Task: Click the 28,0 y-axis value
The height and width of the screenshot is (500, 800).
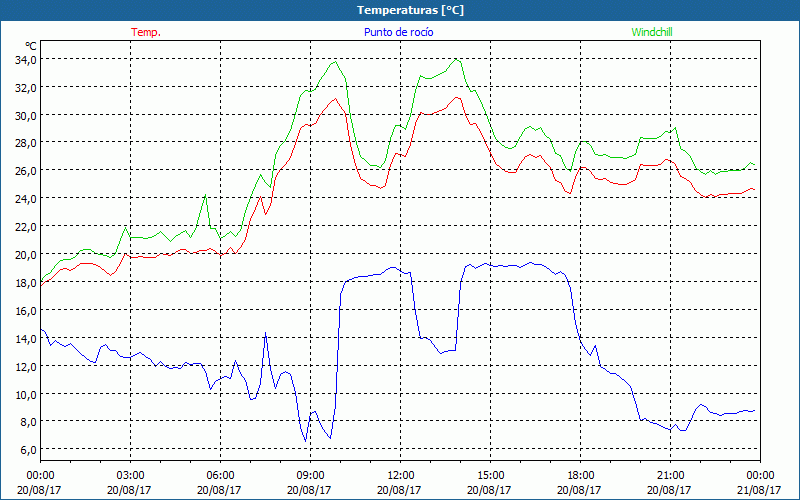Action: tap(26, 143)
